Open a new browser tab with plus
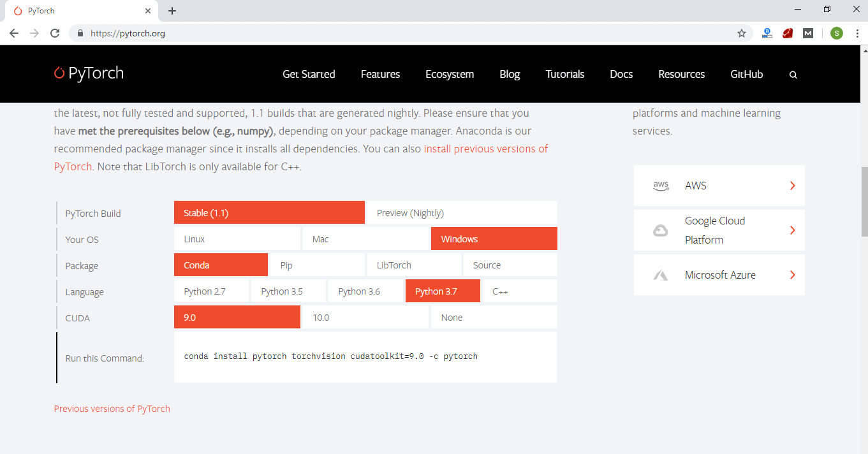 point(172,11)
